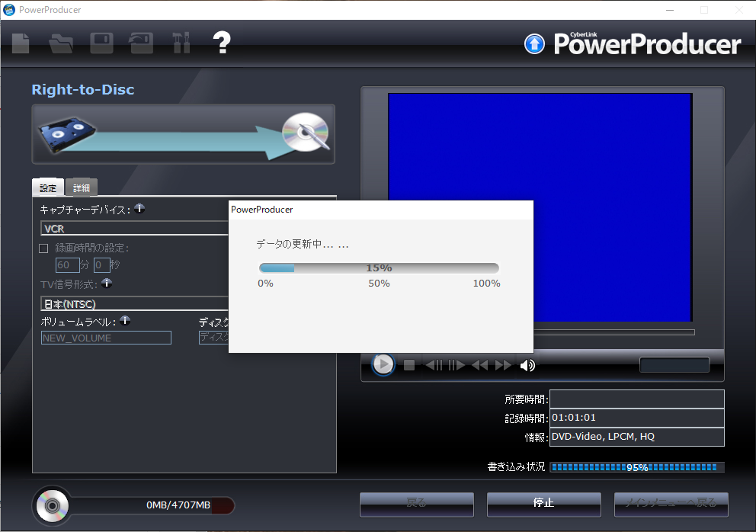Click info icon beside キャプチャーデバイス
This screenshot has width=756, height=532.
coord(139,208)
